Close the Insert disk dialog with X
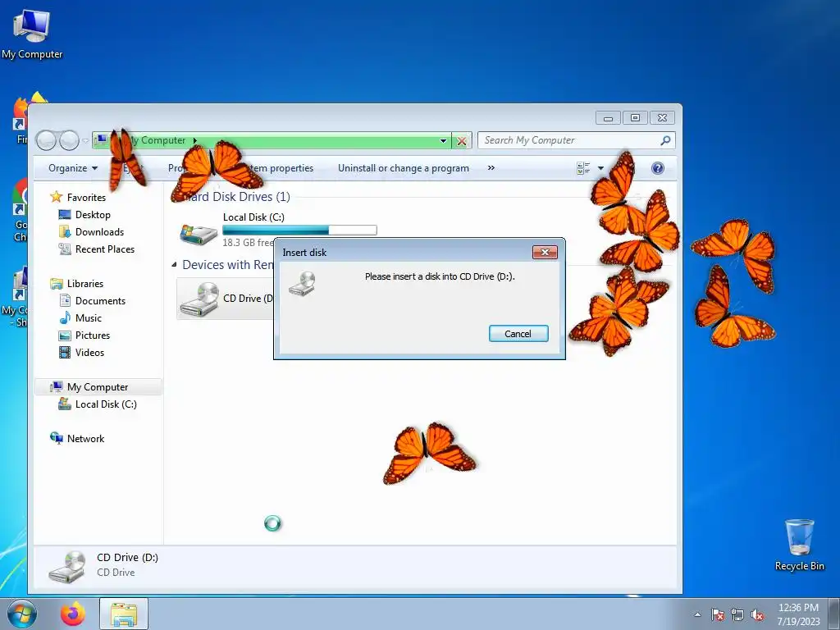This screenshot has height=630, width=840. pos(545,253)
